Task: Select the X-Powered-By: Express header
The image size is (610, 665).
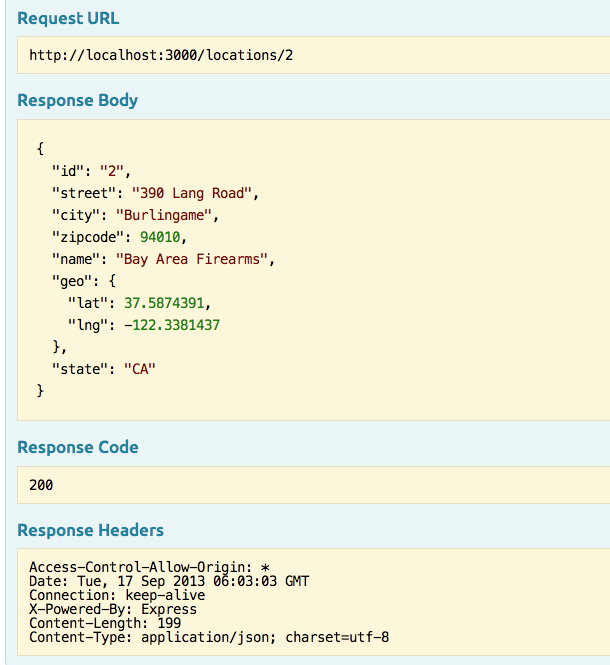Action: pos(113,608)
